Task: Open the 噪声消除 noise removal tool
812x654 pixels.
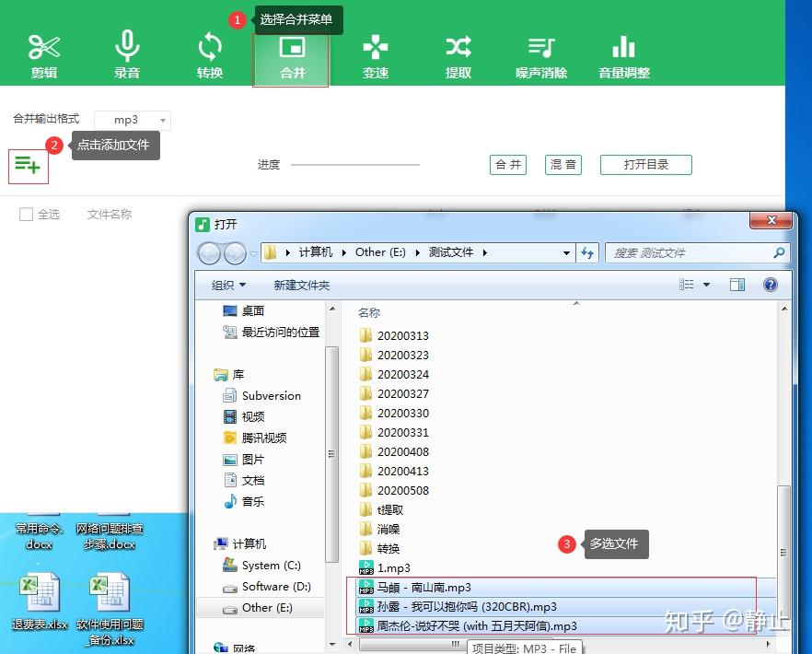Action: coord(541,55)
